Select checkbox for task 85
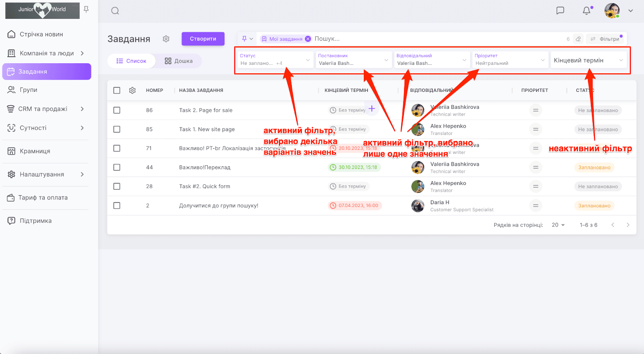Screen dimensions: 644x354 [117, 129]
